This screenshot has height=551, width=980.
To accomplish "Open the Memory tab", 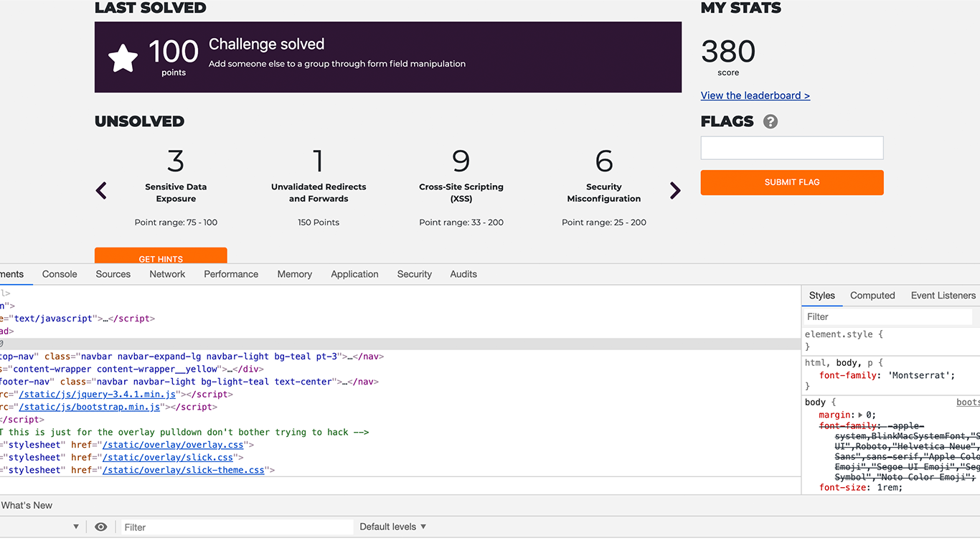I will [294, 274].
